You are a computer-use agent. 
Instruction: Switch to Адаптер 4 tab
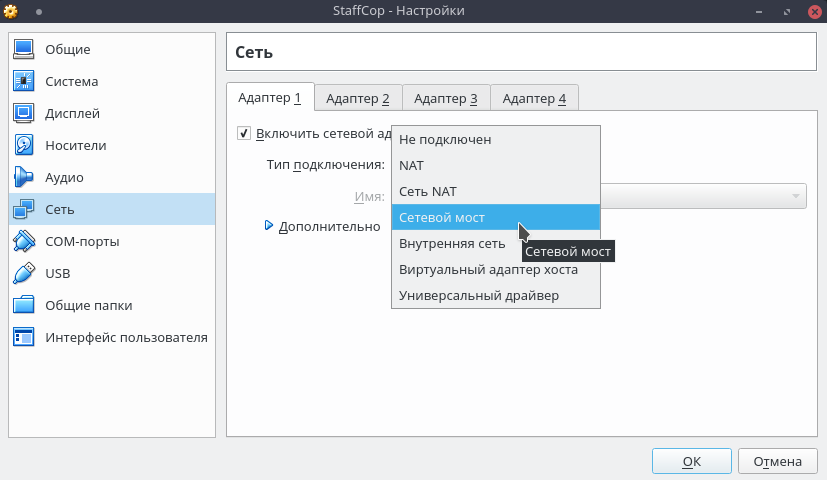(x=534, y=98)
